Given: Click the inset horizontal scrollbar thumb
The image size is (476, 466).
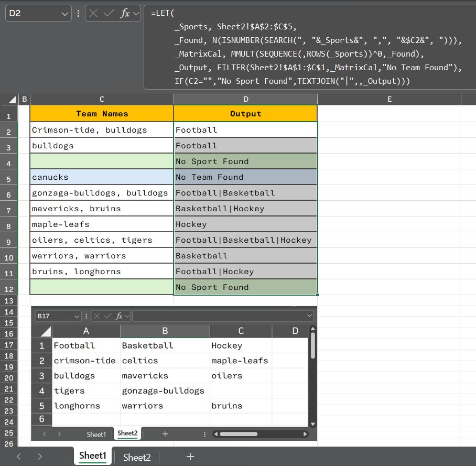Looking at the screenshot, I should [x=239, y=434].
